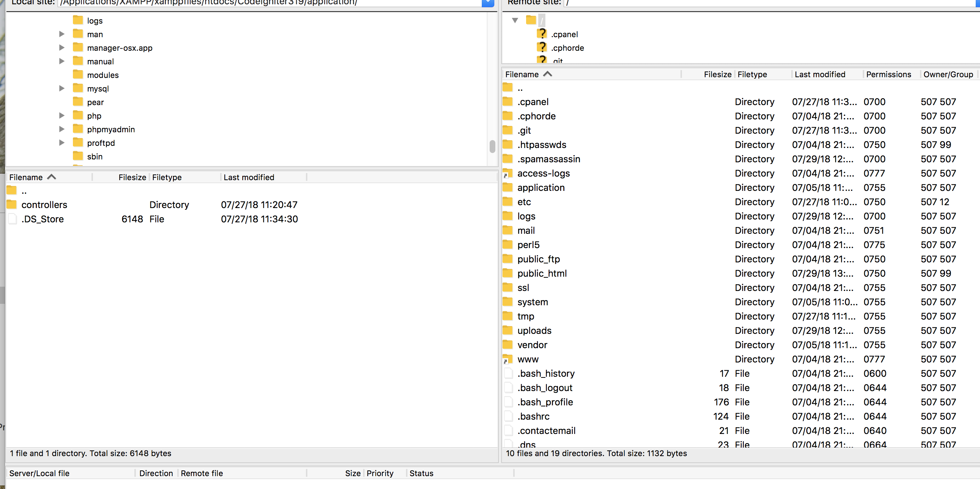This screenshot has width=980, height=489.
Task: Select the .bash_logout file row
Action: (741, 387)
